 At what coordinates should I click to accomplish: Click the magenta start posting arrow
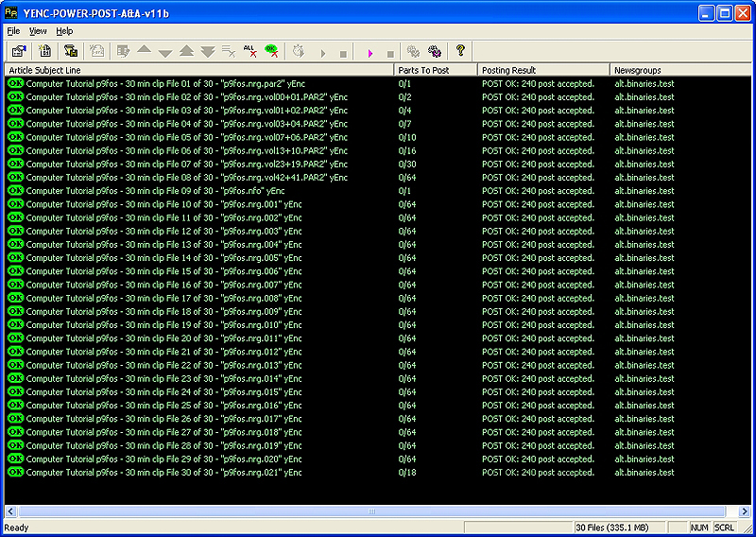click(370, 53)
